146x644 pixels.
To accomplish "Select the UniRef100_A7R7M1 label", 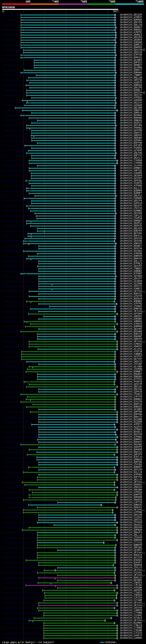I will (131, 304).
